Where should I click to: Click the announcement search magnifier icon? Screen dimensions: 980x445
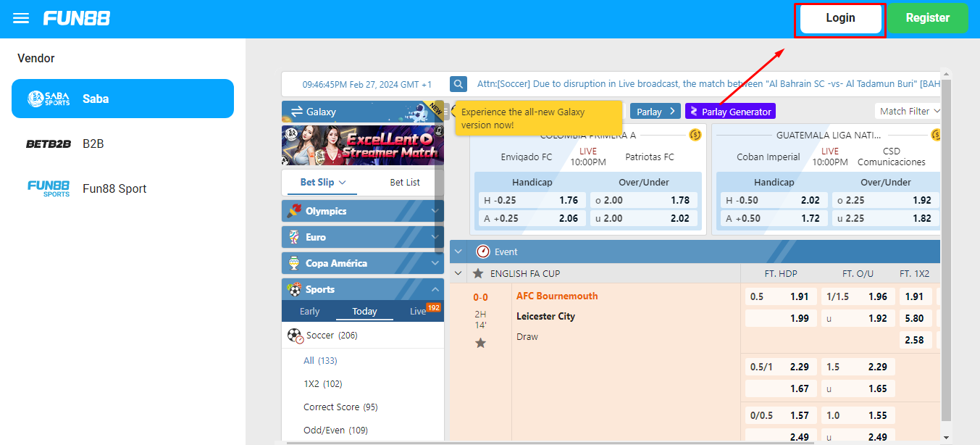pos(458,84)
